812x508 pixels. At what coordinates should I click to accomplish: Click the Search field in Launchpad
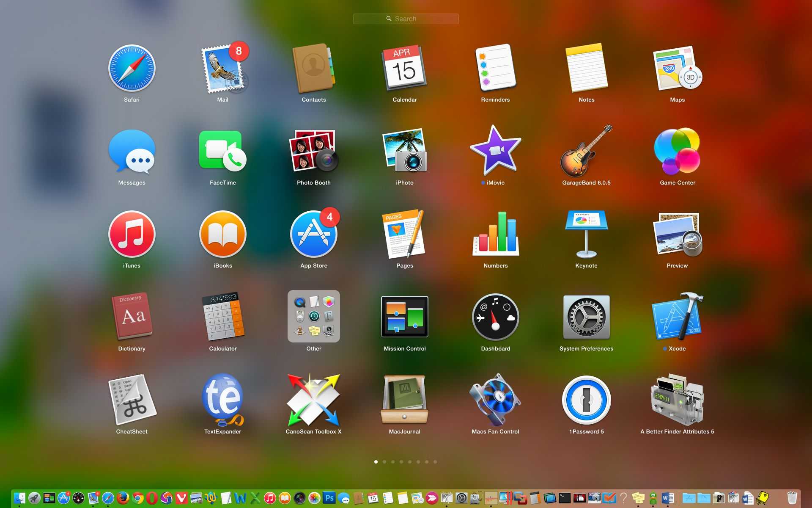pyautogui.click(x=406, y=19)
